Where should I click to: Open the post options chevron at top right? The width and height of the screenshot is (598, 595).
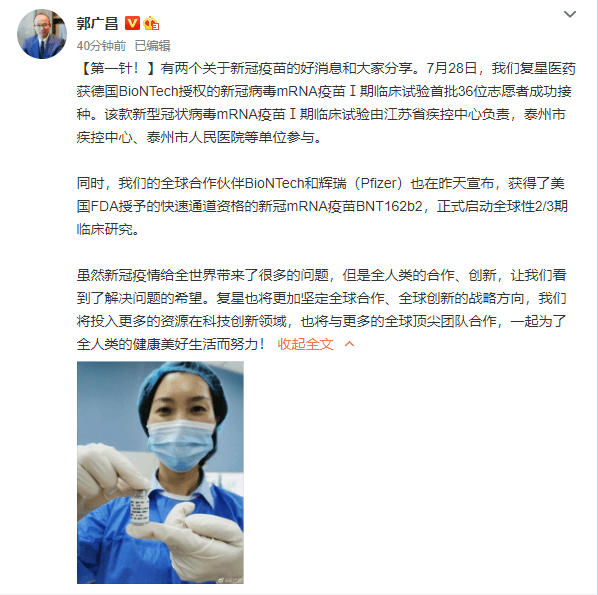click(570, 14)
